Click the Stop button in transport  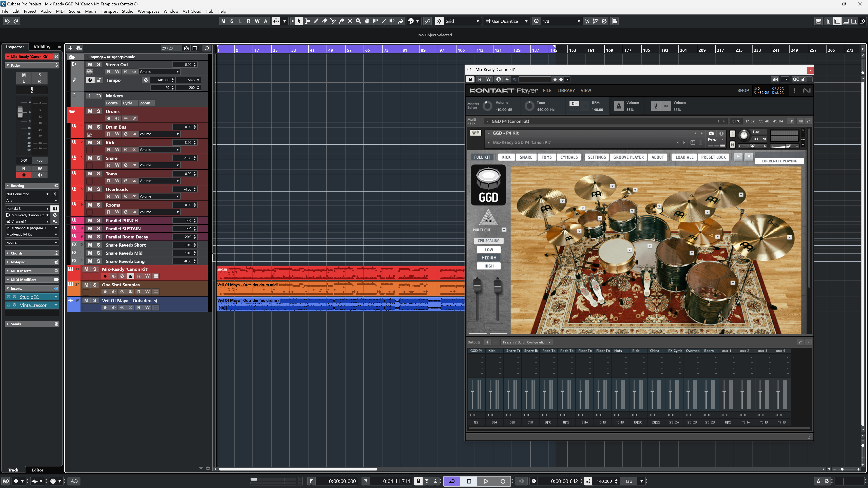[469, 481]
